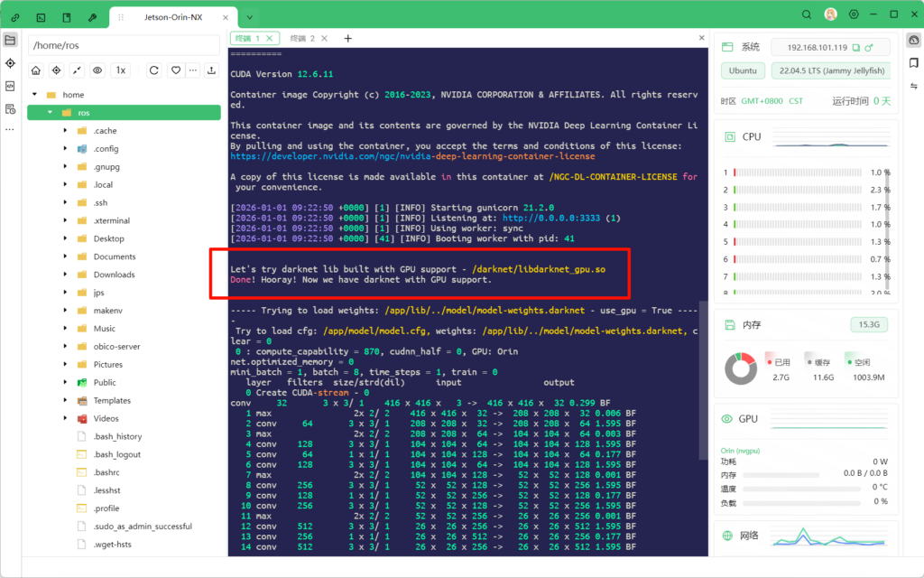
Task: Click the upload file icon
Action: [x=211, y=70]
